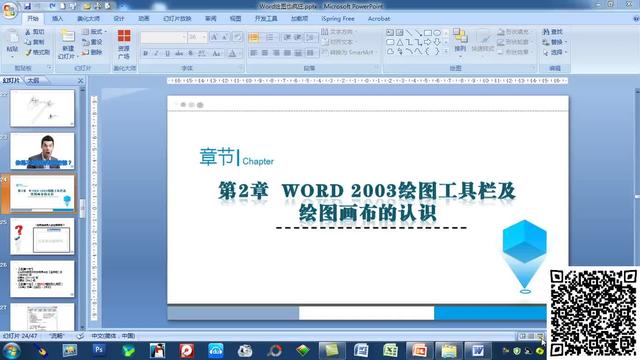Select the Text Box shape in gallery
Image resolution: width=640 pixels, height=360 pixels.
(390, 33)
